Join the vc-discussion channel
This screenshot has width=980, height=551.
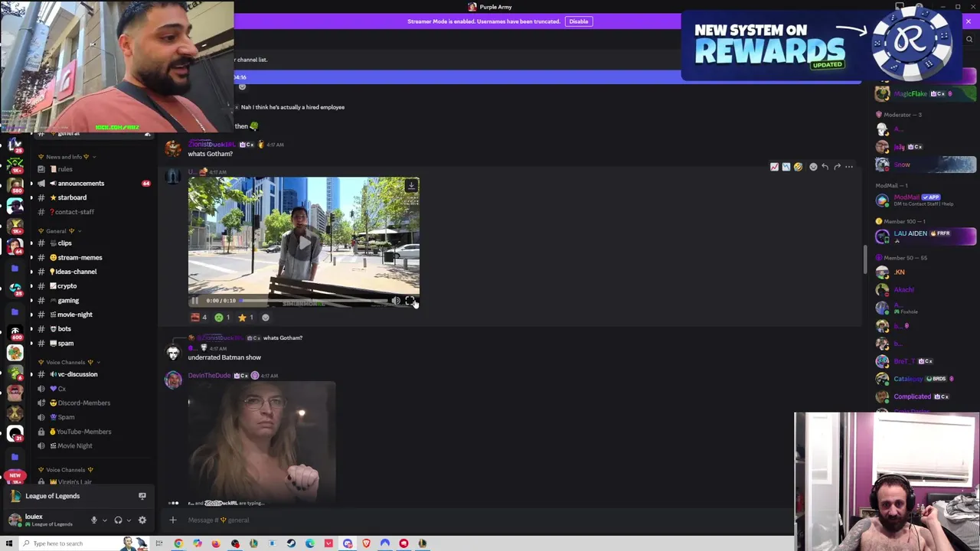(92, 374)
